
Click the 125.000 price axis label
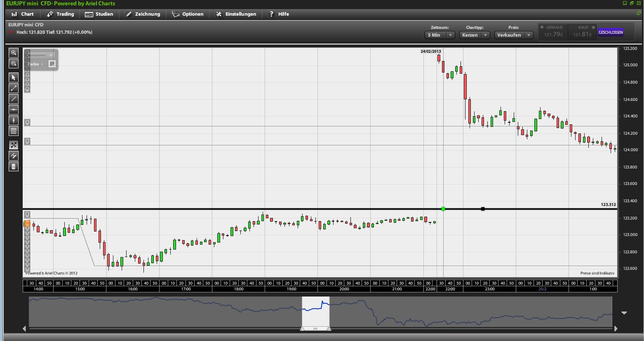pos(630,65)
